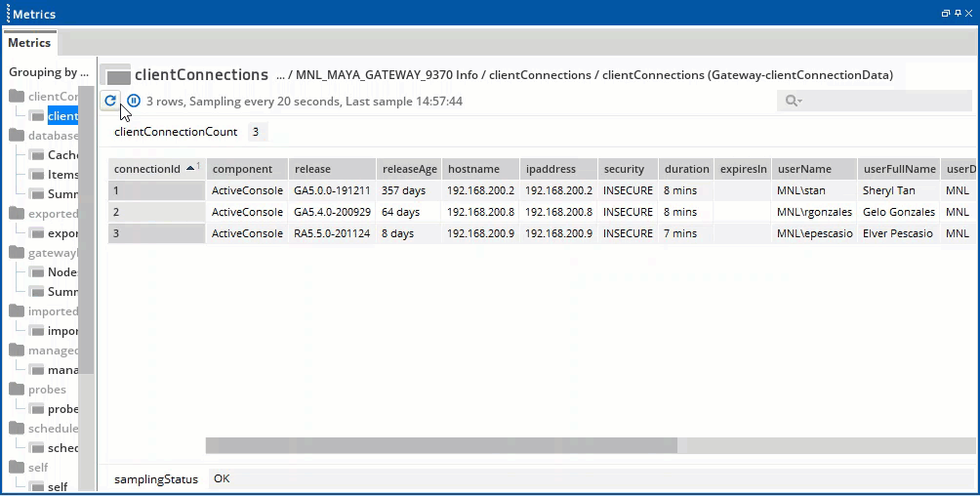Image resolution: width=980 pixels, height=496 pixels.
Task: Pause sampling with the pause icon
Action: click(133, 101)
